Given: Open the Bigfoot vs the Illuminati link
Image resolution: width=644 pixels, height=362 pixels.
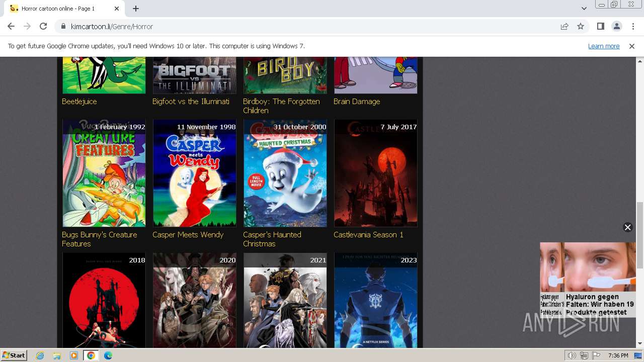Looking at the screenshot, I should click(191, 101).
